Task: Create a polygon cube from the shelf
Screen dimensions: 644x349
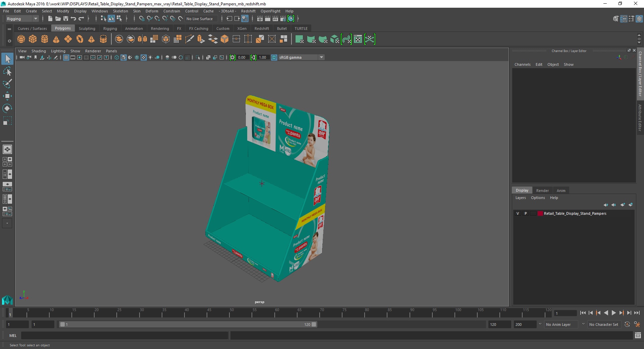Action: [33, 39]
